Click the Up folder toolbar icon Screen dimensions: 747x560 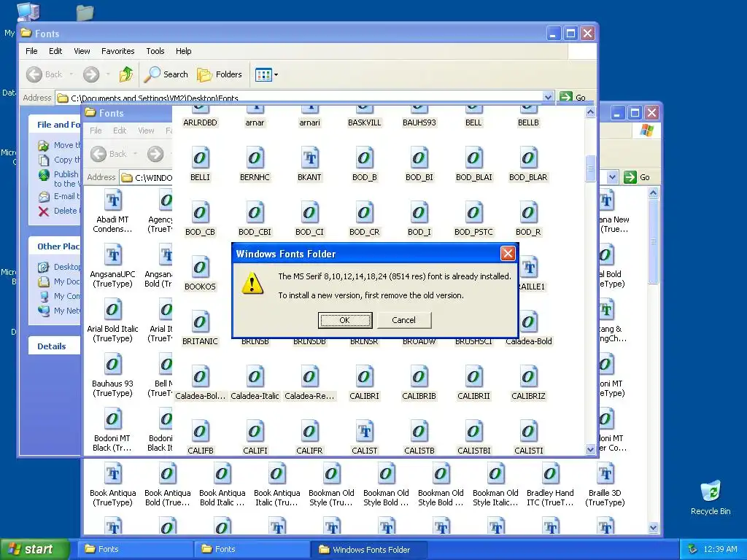coord(126,74)
